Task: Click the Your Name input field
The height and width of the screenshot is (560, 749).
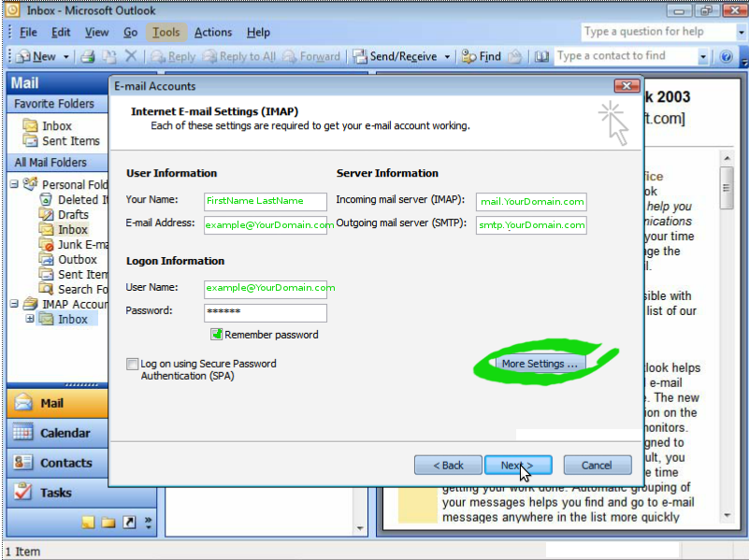Action: (266, 201)
